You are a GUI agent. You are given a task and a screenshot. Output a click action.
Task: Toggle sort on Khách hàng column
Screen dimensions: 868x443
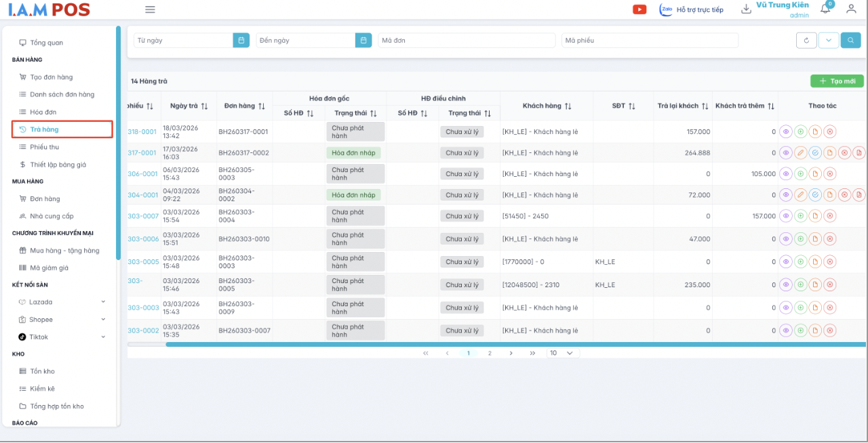[568, 106]
